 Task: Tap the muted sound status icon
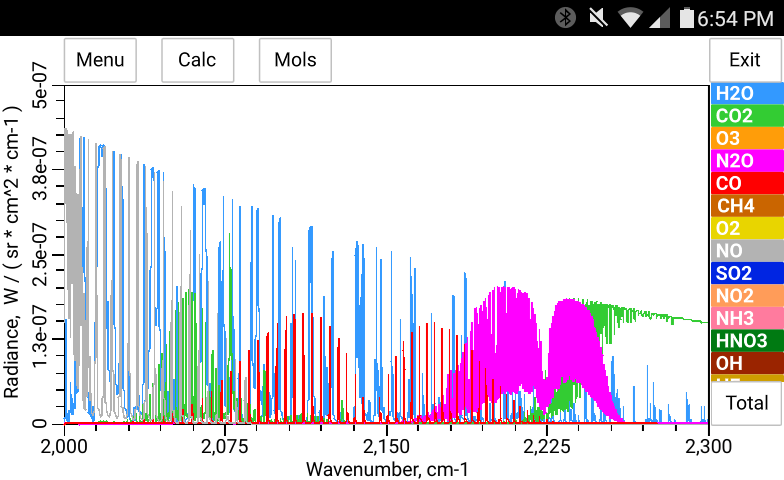(598, 17)
